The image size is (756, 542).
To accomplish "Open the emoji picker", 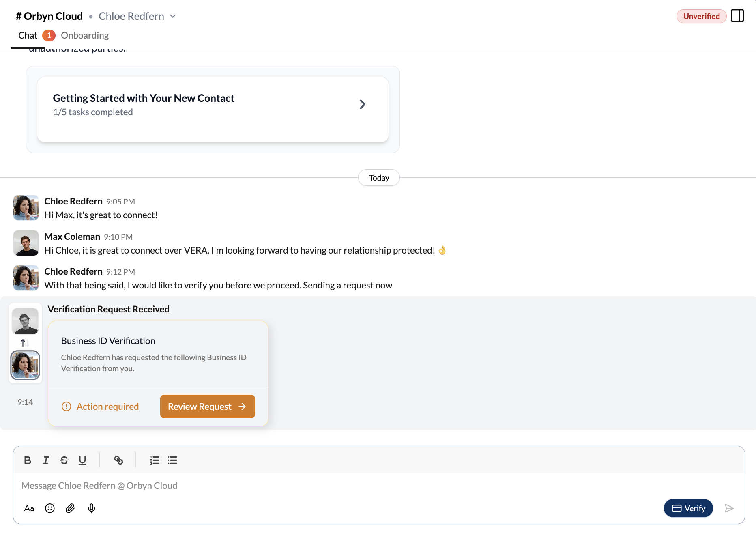I will [49, 508].
